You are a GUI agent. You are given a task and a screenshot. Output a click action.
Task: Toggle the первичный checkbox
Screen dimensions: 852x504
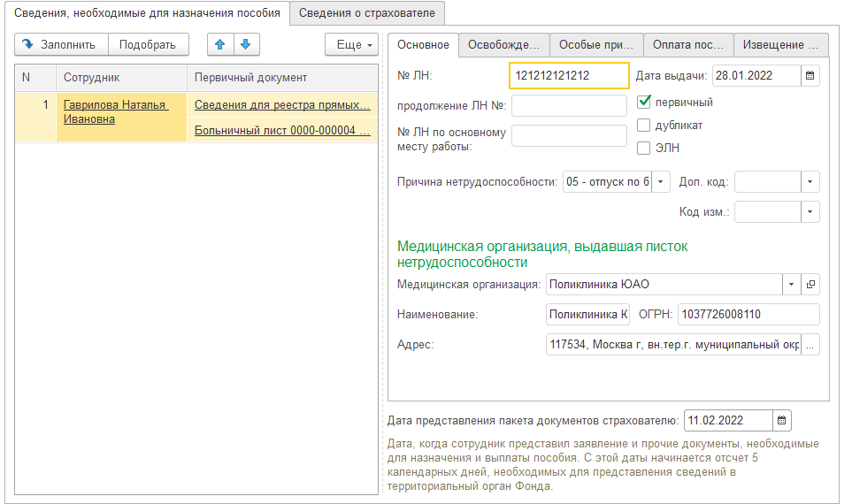pyautogui.click(x=644, y=102)
